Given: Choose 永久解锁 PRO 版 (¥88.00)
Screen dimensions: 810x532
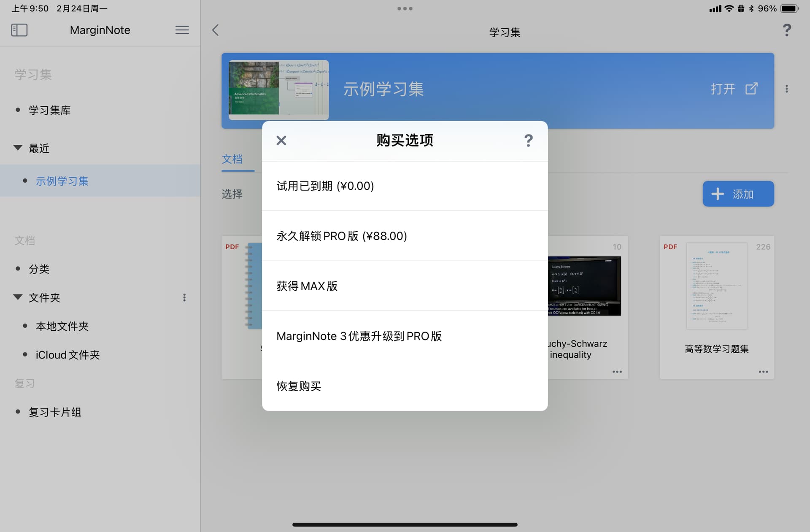Looking at the screenshot, I should pos(405,236).
